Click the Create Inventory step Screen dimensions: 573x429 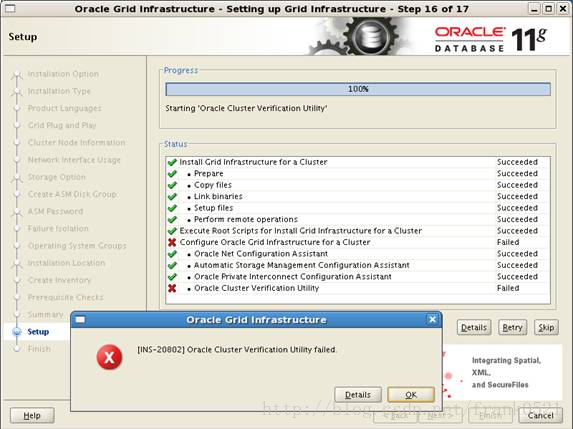point(59,280)
